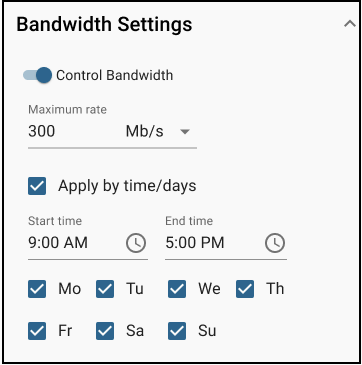
Task: Open the End time clock picker
Action: pos(275,243)
